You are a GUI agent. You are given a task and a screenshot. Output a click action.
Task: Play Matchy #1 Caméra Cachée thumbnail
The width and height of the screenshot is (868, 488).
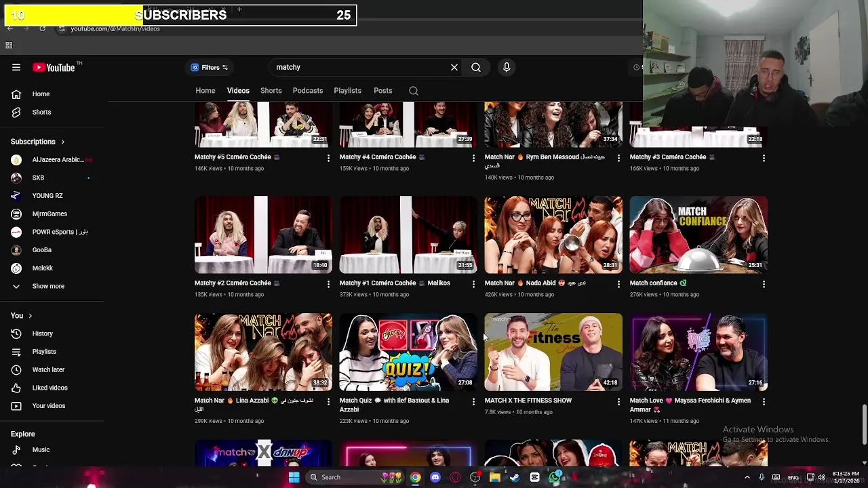(408, 235)
